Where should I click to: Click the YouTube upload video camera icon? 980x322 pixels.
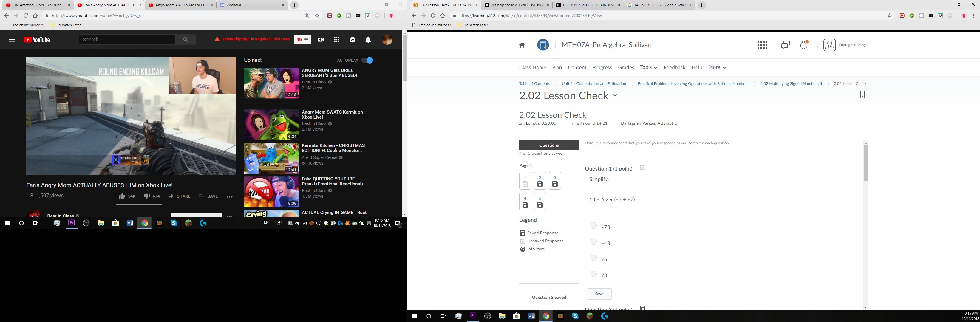[321, 40]
